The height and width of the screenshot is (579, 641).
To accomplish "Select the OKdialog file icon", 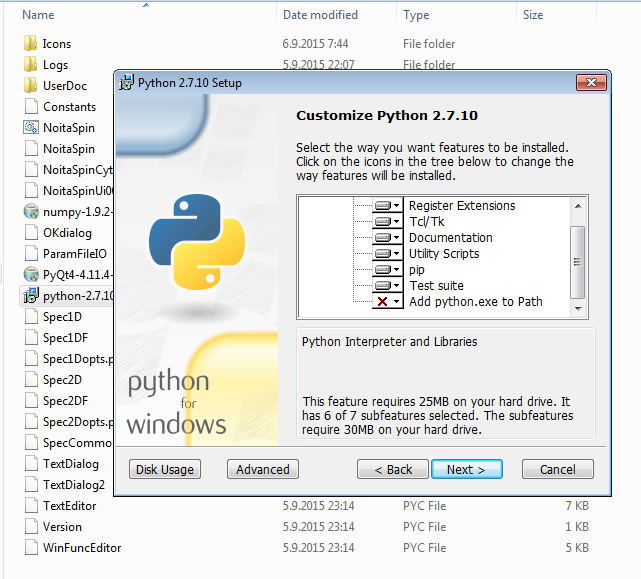I will (31, 232).
